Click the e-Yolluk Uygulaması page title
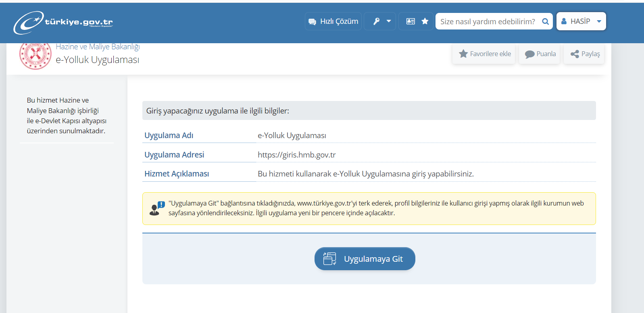This screenshot has width=644, height=313. [98, 60]
